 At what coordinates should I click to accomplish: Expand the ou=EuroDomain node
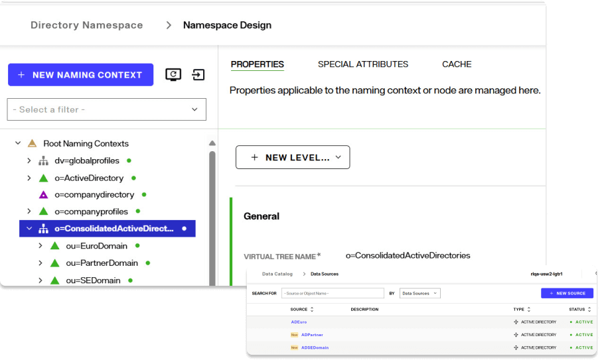[40, 245]
